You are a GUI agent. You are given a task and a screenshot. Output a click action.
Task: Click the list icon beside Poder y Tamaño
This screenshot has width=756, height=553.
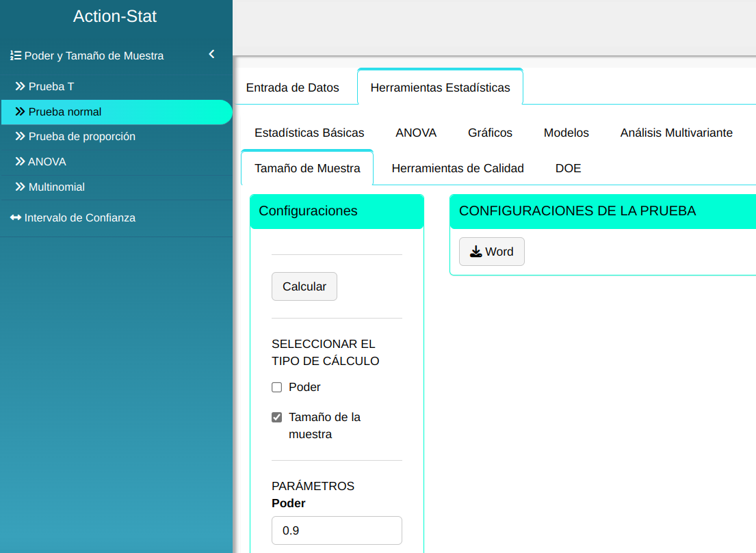click(16, 56)
